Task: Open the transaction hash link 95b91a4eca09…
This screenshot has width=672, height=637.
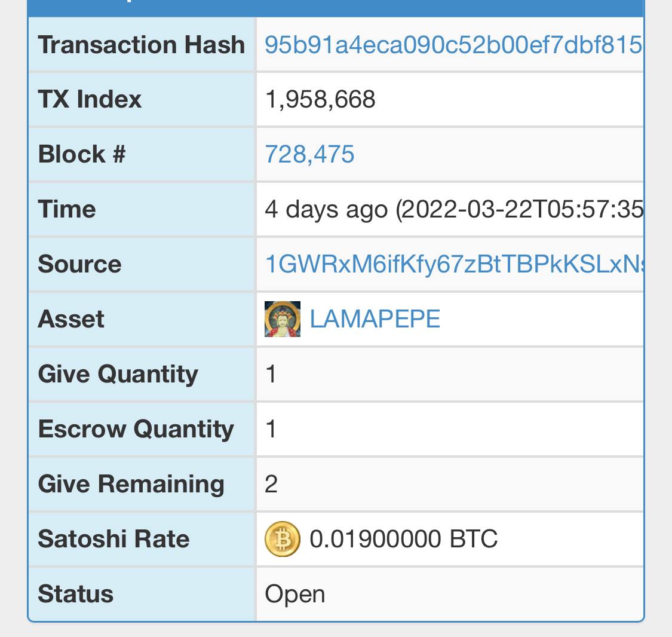Action: 454,45
